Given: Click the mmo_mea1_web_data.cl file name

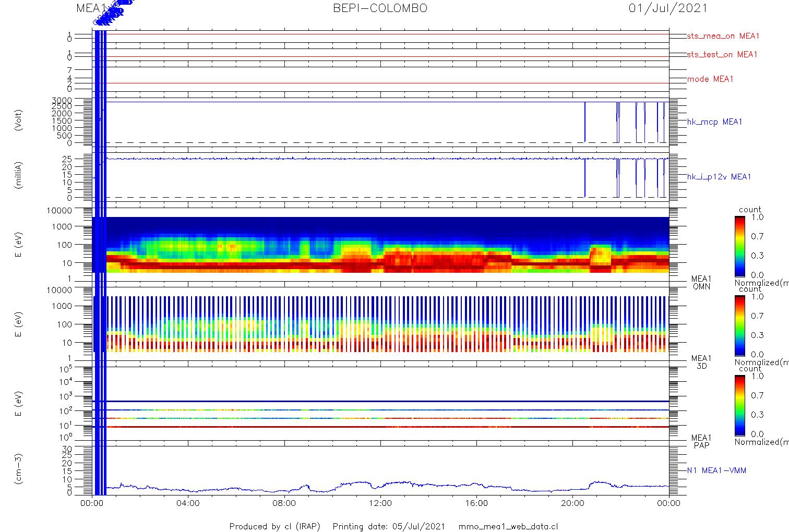Looking at the screenshot, I should (507, 526).
